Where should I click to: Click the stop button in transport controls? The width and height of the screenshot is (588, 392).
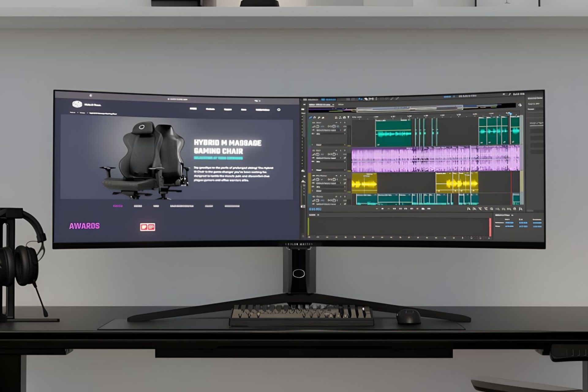pyautogui.click(x=383, y=209)
